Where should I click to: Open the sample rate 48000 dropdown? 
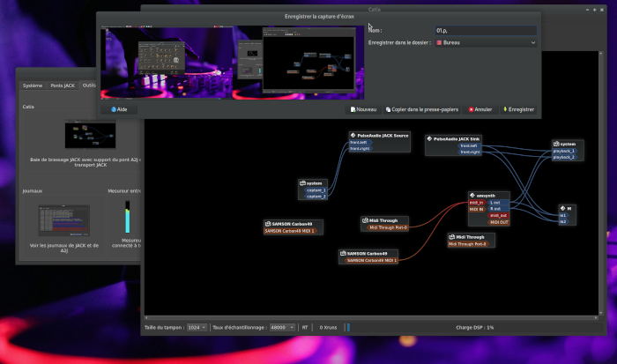point(282,327)
